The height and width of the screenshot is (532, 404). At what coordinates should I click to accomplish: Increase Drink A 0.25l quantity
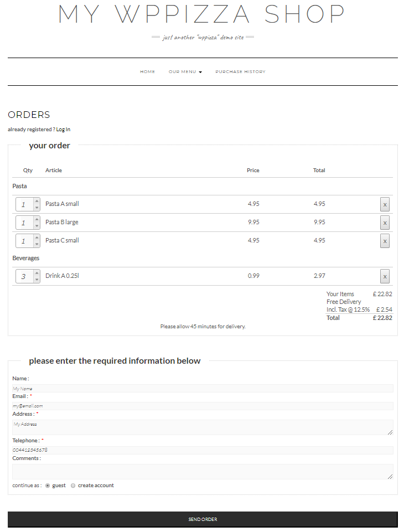pyautogui.click(x=37, y=273)
